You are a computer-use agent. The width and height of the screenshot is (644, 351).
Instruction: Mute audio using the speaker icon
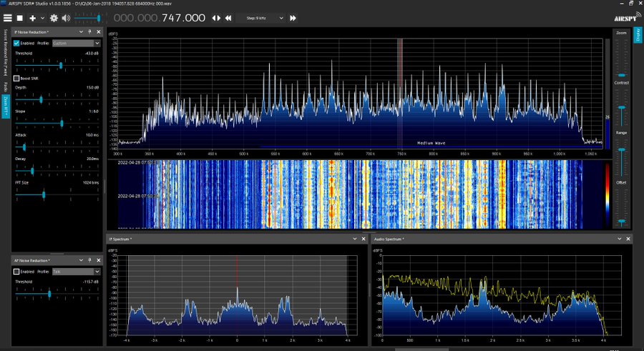67,17
